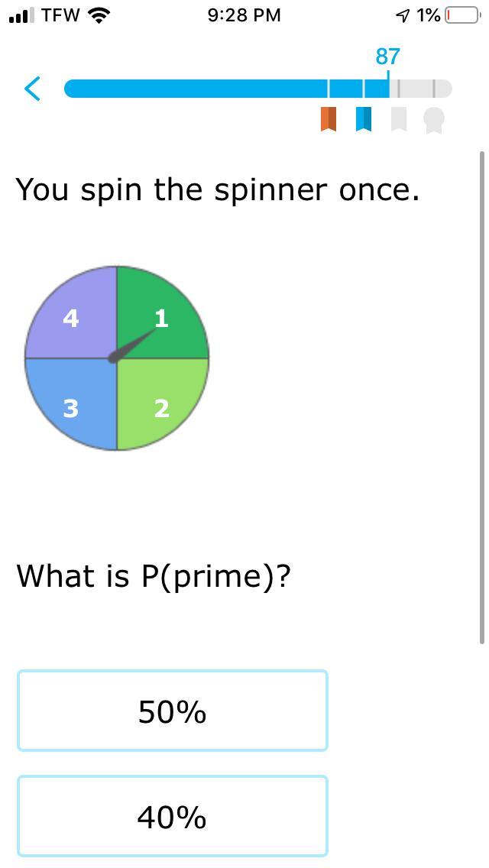
Task: Tap the location arrow status icon
Action: (403, 15)
